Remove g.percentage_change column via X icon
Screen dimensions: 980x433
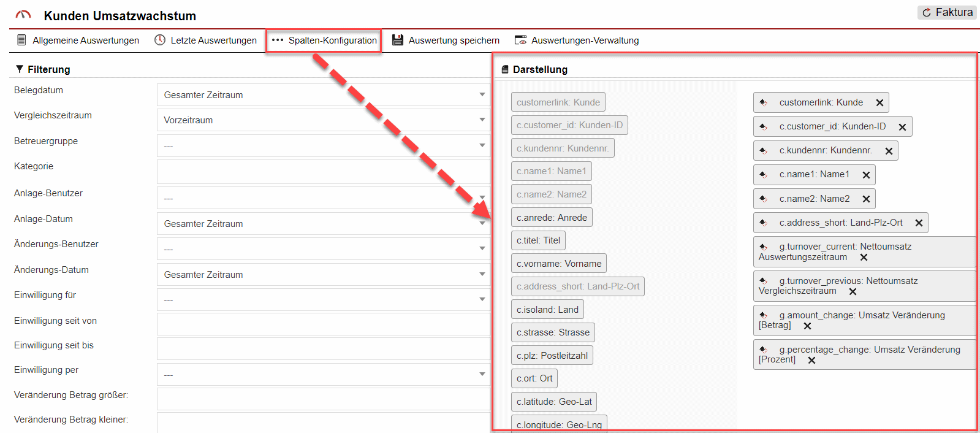[811, 361]
